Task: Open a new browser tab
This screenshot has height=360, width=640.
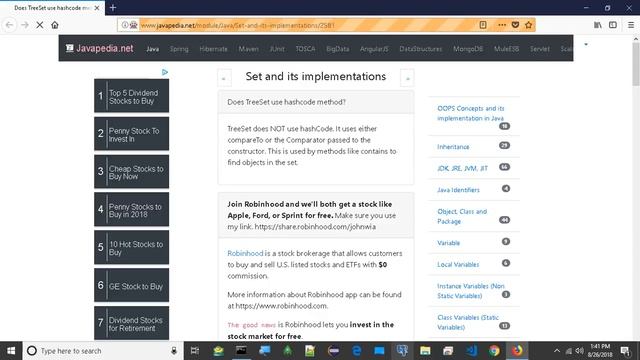Action: pos(113,7)
